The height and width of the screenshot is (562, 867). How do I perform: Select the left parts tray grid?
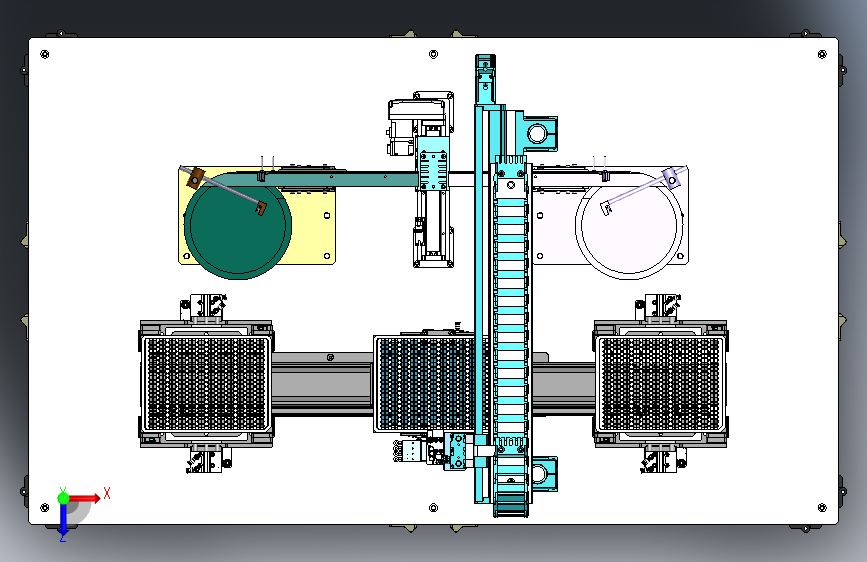(206, 384)
